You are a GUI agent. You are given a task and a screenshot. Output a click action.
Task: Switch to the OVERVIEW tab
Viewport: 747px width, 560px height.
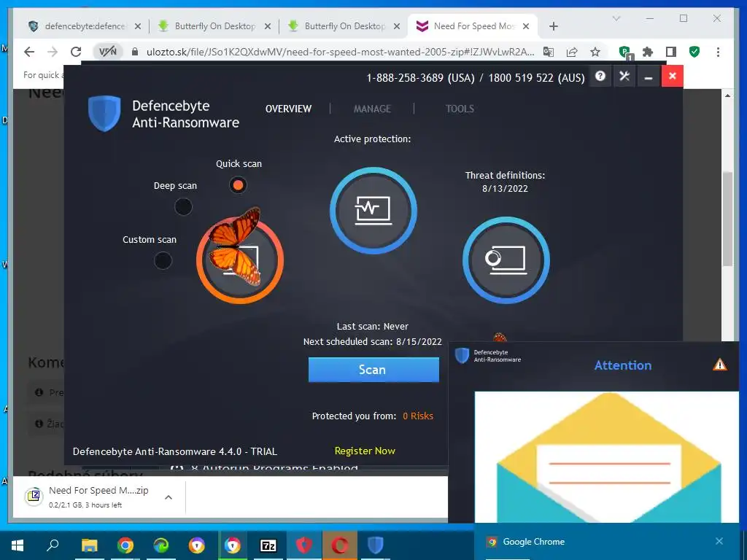(288, 109)
